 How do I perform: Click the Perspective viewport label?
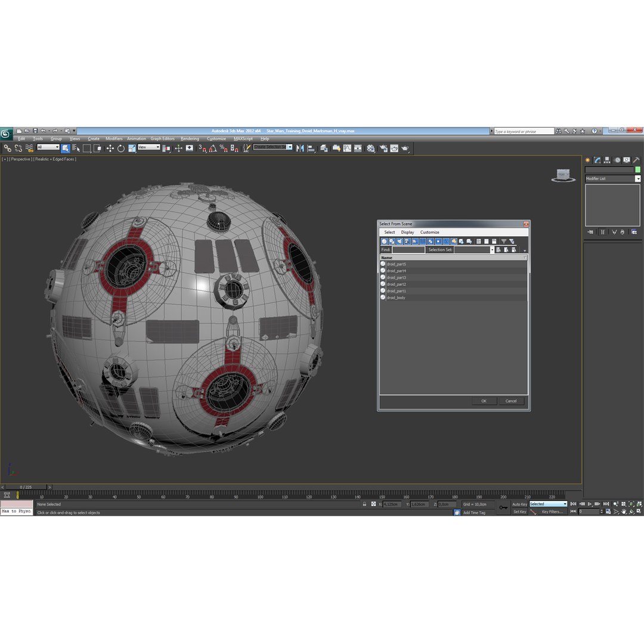pos(20,159)
